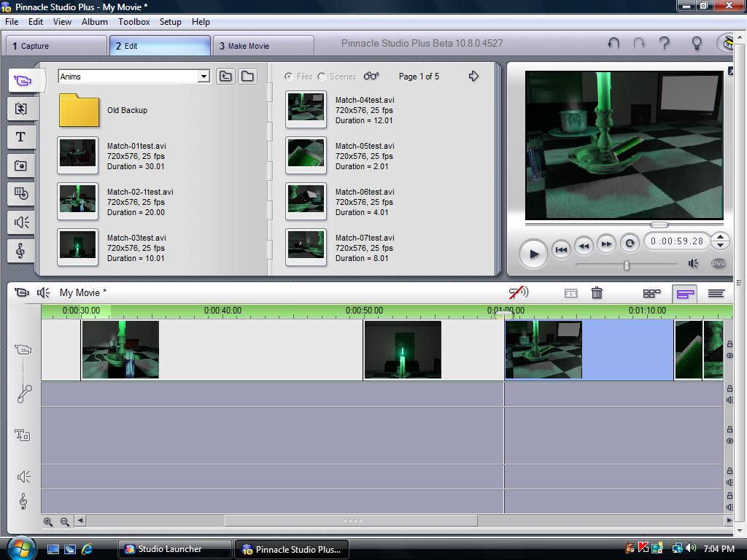The height and width of the screenshot is (560, 747).
Task: Click the Redo arrow
Action: tap(639, 43)
